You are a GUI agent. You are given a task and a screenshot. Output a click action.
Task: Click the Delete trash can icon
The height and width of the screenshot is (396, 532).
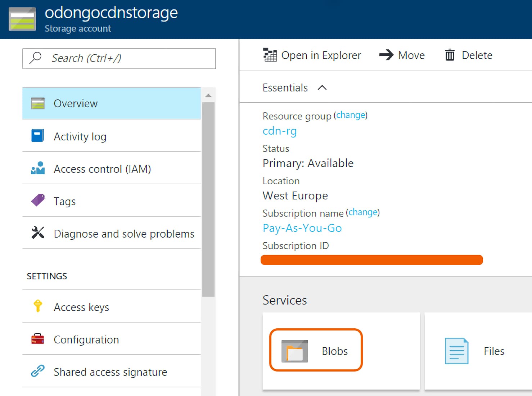pos(450,55)
